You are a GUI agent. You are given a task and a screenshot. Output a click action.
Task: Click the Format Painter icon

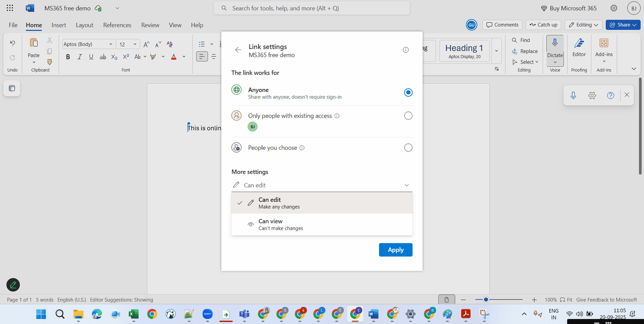tap(50, 62)
